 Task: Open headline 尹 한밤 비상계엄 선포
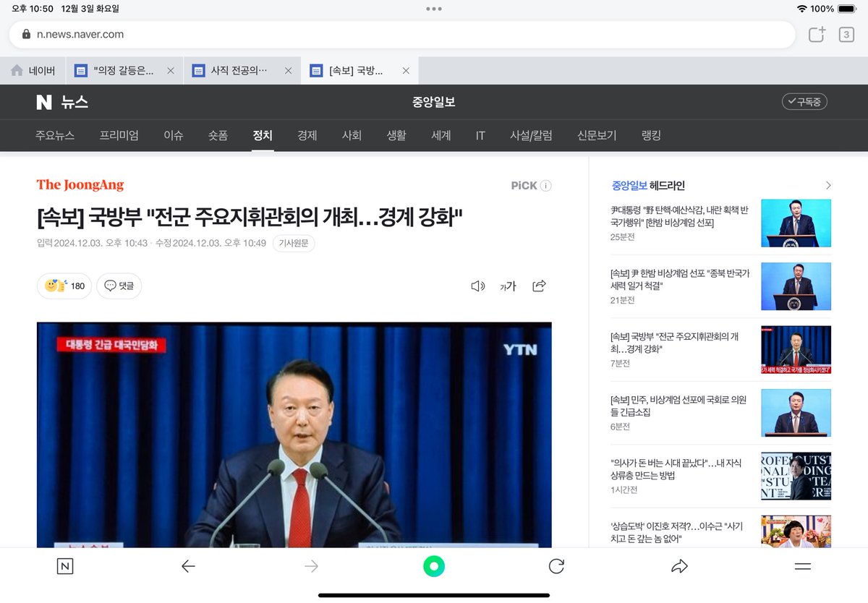coord(680,279)
